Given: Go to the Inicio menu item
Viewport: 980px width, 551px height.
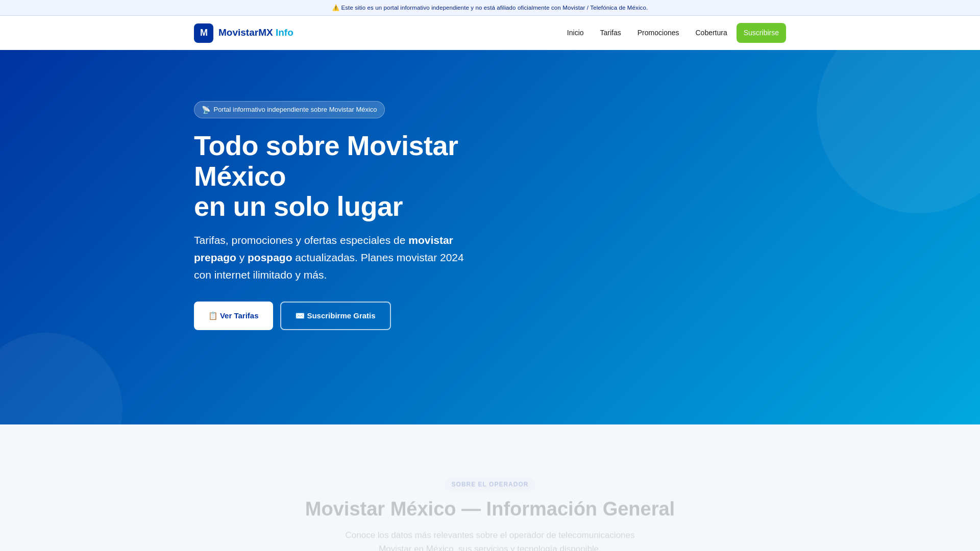Looking at the screenshot, I should (575, 33).
